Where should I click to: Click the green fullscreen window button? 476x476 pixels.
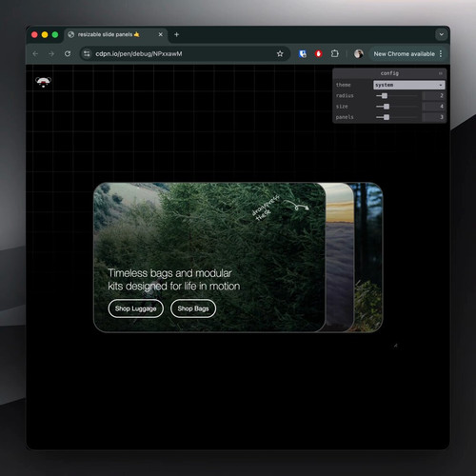coord(55,34)
